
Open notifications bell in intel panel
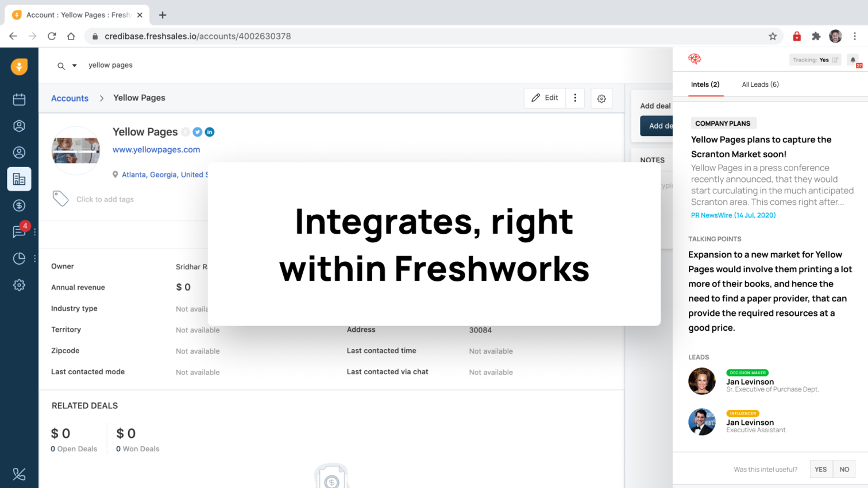click(853, 60)
